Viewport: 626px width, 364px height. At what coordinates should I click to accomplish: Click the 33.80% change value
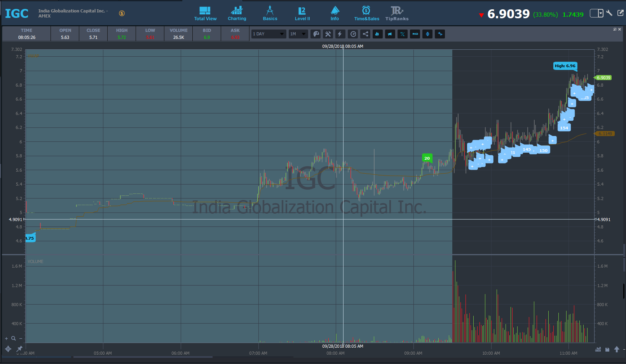tap(546, 15)
